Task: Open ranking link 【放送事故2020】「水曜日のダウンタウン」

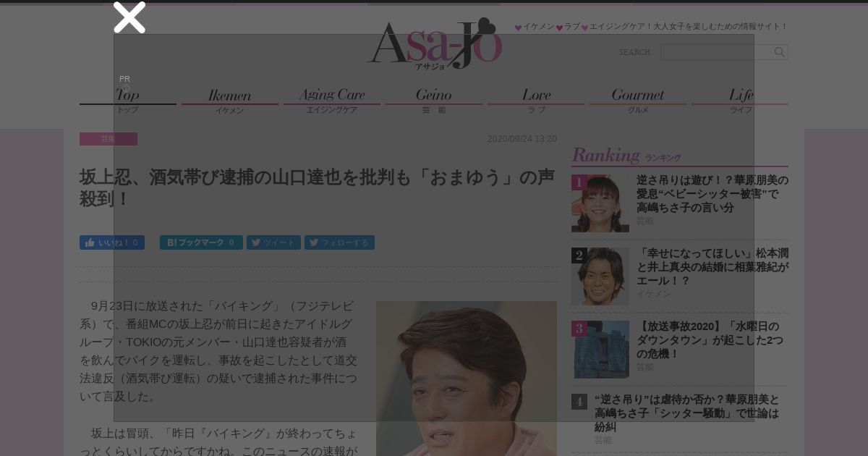Action: point(710,340)
